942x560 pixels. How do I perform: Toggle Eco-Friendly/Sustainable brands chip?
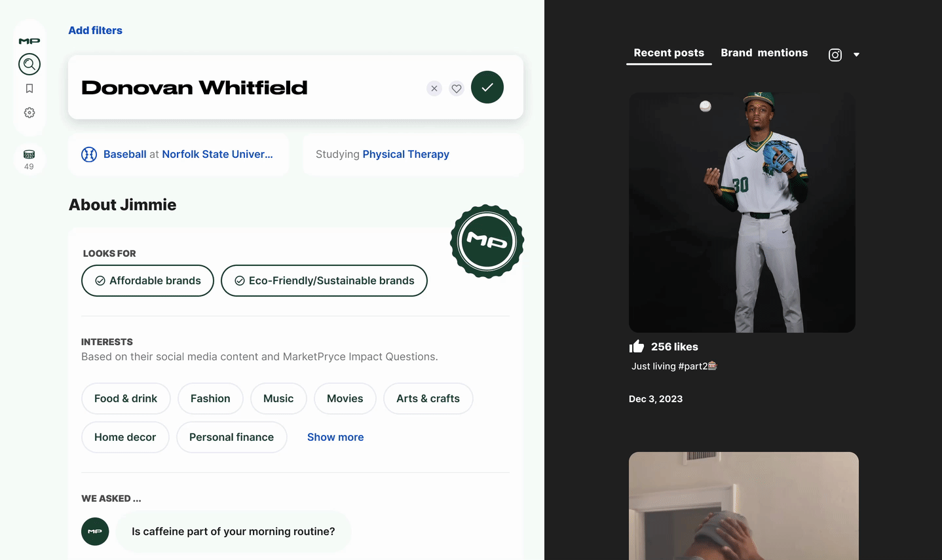[324, 280]
